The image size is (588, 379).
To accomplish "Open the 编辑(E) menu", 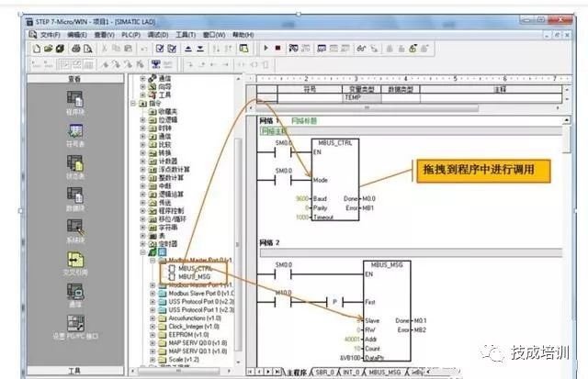I will coord(77,35).
